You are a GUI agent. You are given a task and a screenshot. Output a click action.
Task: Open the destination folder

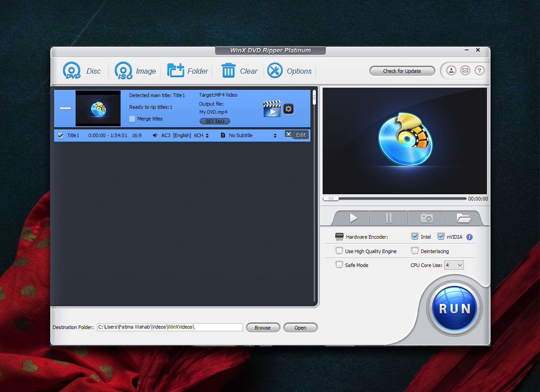[x=300, y=328]
